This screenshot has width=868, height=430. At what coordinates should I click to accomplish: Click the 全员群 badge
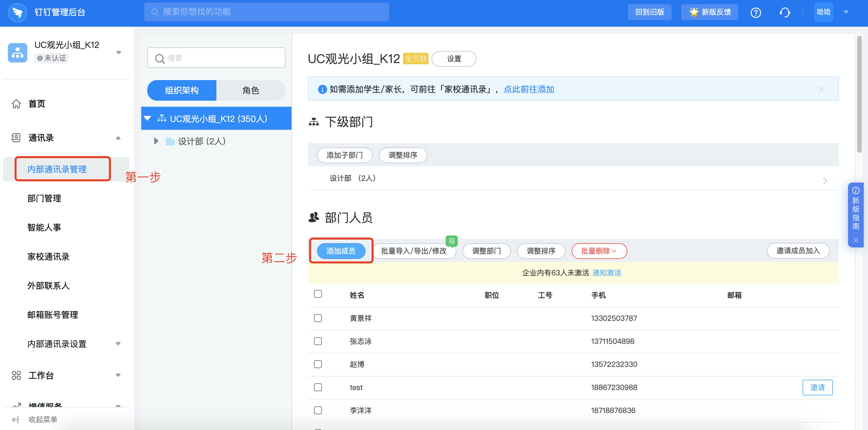(416, 59)
